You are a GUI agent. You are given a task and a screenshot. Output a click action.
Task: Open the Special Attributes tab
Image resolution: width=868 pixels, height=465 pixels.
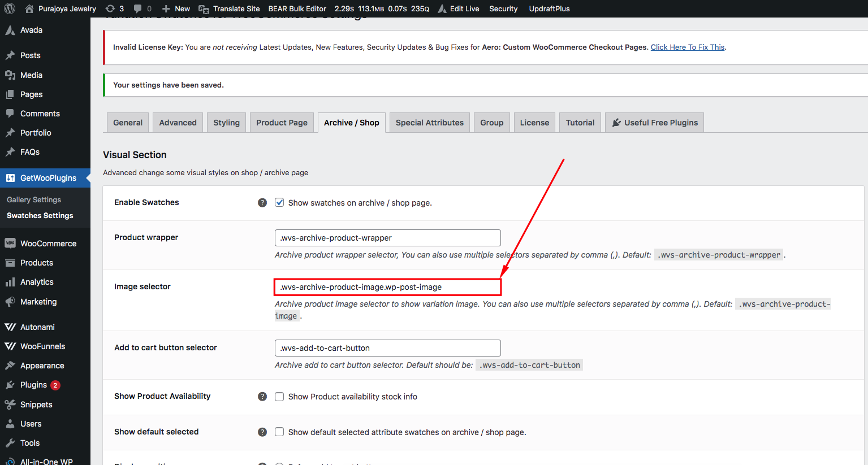tap(430, 123)
